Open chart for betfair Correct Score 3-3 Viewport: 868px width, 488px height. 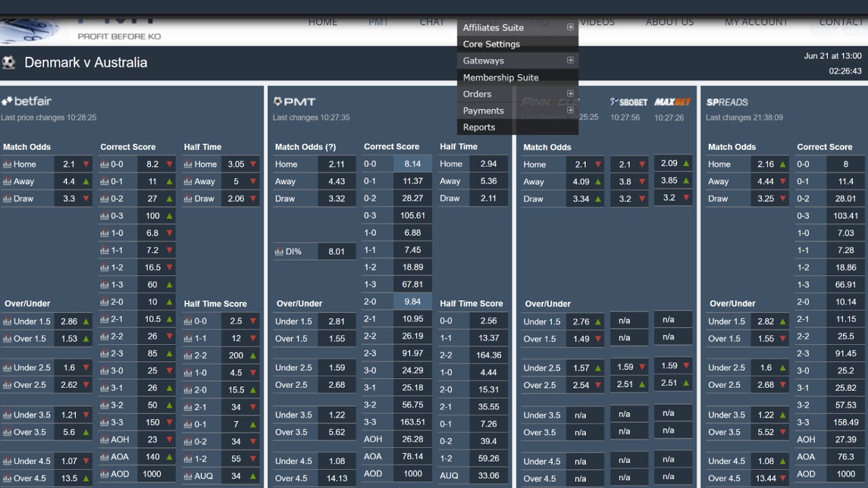(x=104, y=423)
